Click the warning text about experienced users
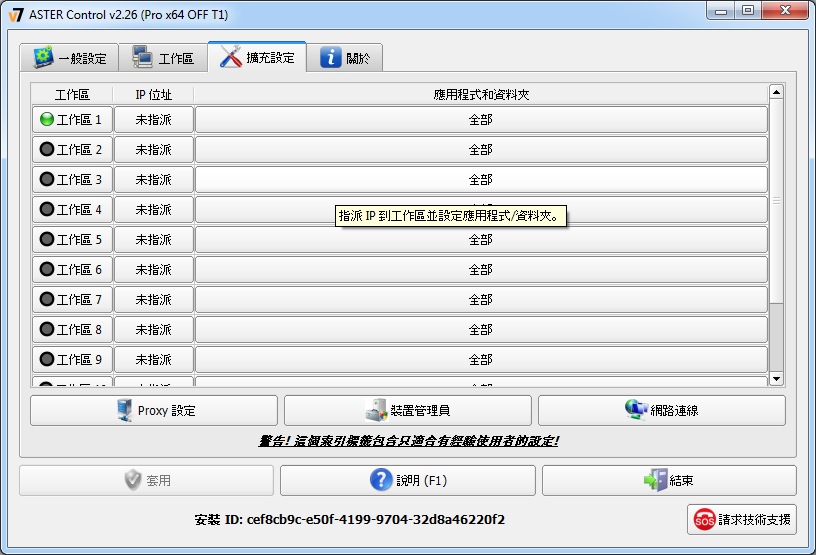The image size is (816, 555). tap(409, 441)
